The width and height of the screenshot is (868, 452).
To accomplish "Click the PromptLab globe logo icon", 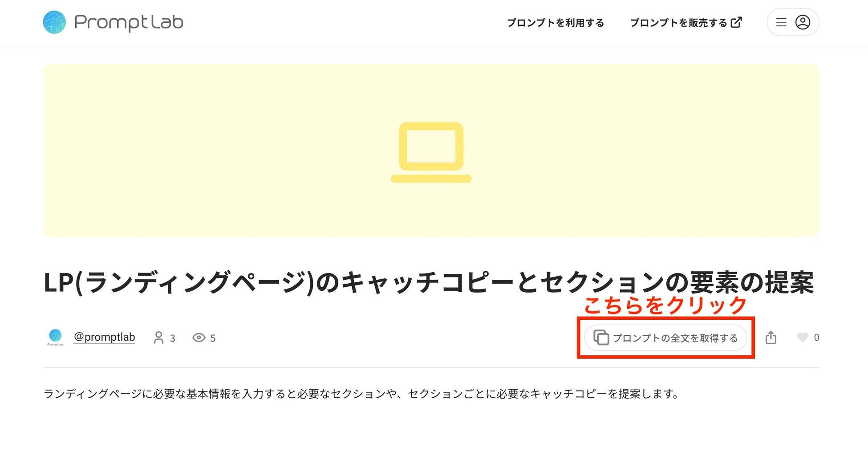I will tap(54, 22).
